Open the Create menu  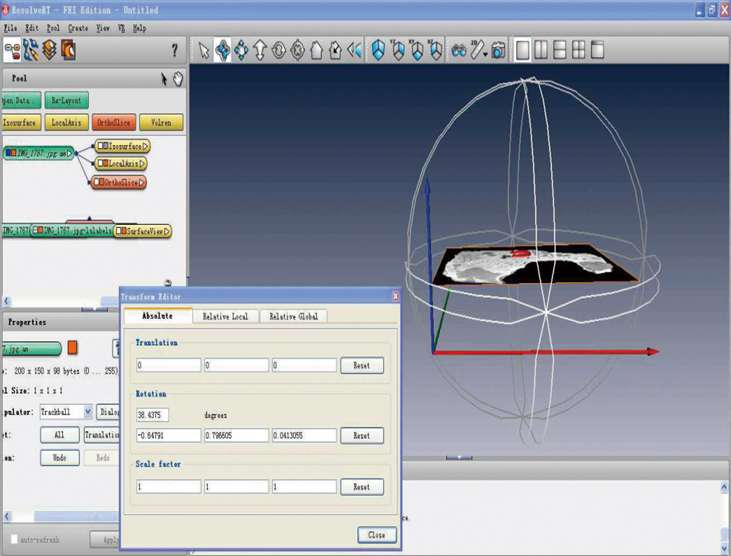(x=78, y=28)
